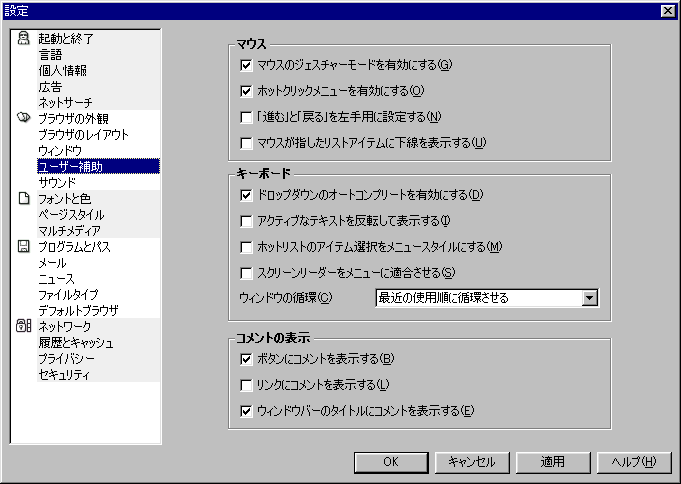Enable マウスが指したリストアイテムに下線を表示する checkbox
The height and width of the screenshot is (484, 681).
(246, 143)
